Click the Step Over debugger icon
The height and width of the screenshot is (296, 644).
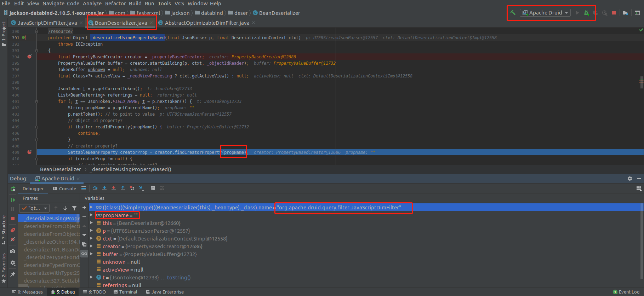click(x=95, y=188)
